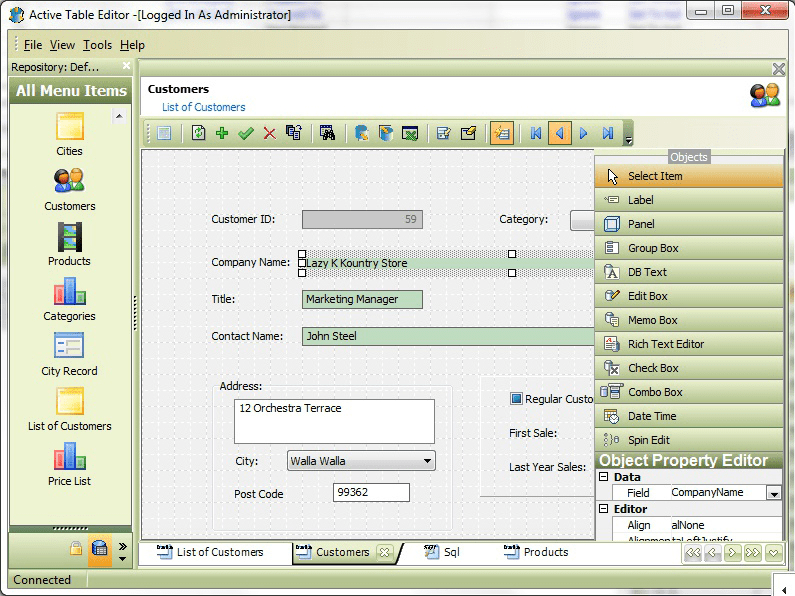Click the Contact Name field John Steel
The width and height of the screenshot is (795, 596).
pyautogui.click(x=448, y=337)
